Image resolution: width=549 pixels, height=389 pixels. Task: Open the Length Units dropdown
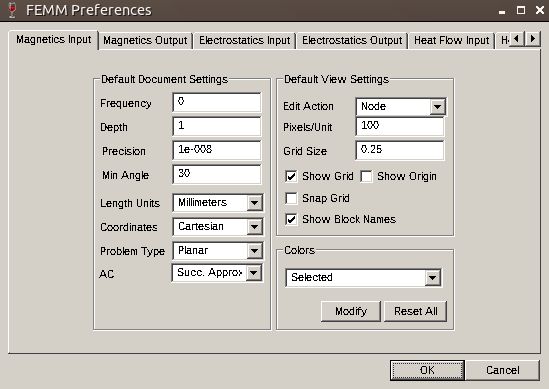click(254, 203)
